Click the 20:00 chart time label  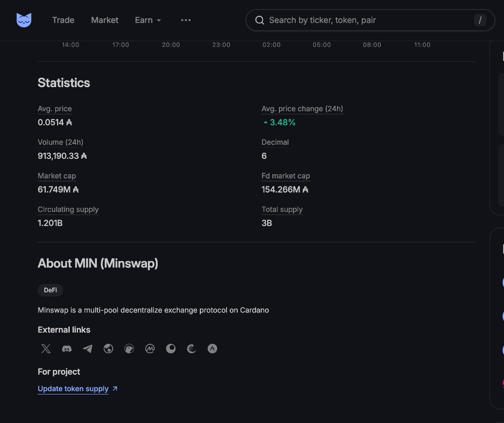click(x=171, y=45)
